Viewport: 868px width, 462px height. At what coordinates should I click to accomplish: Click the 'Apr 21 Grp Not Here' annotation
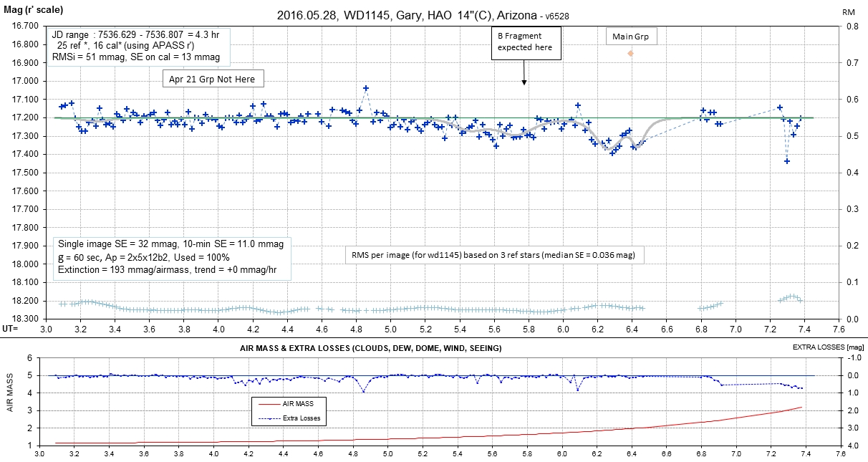tap(213, 79)
